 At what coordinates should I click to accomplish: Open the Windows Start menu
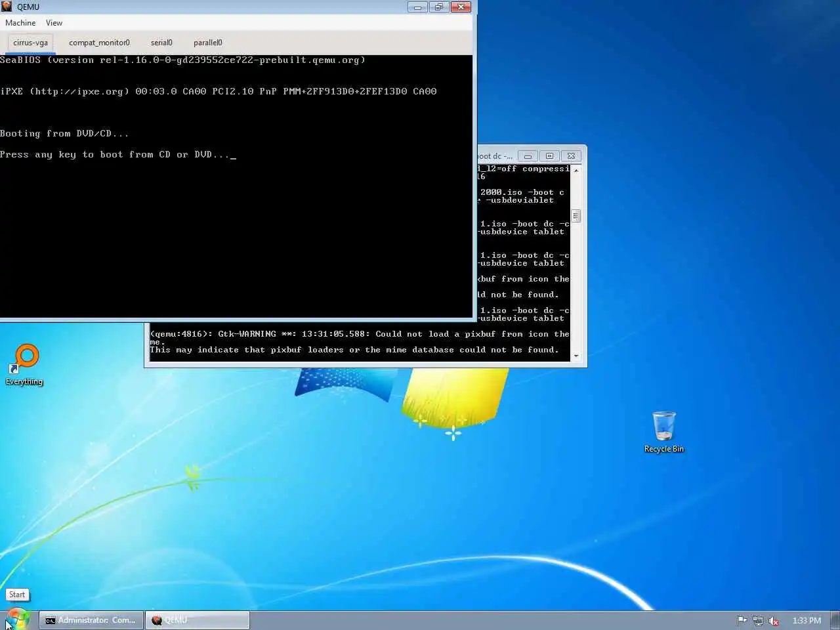[x=18, y=619]
